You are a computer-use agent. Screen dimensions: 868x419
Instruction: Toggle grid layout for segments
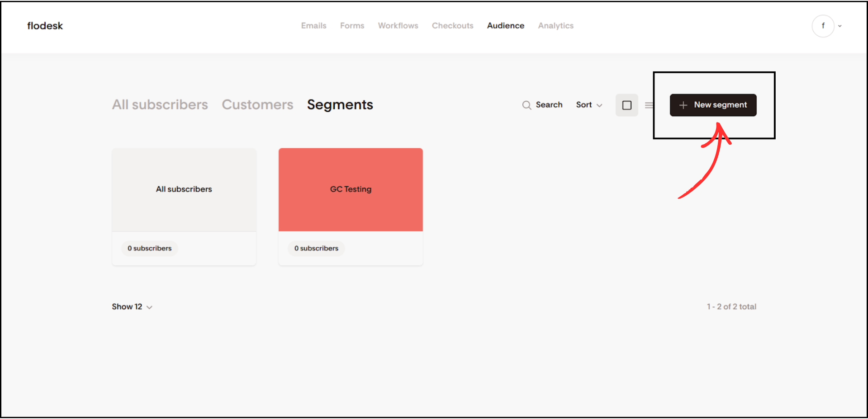(626, 105)
